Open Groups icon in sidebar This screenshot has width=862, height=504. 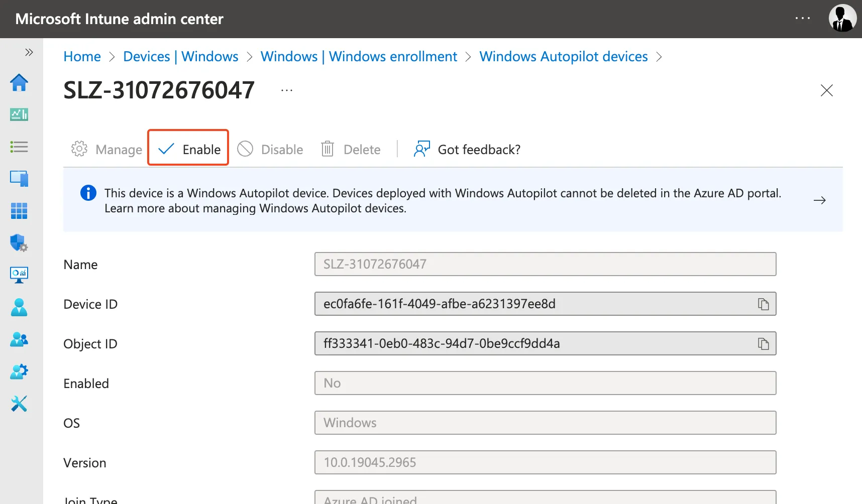click(x=19, y=339)
